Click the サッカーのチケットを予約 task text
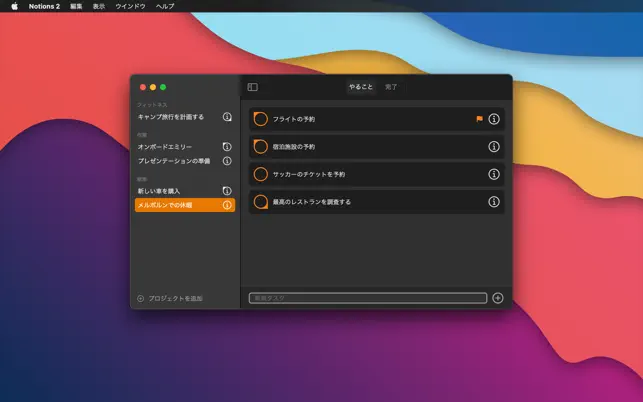The image size is (643, 402). click(309, 174)
